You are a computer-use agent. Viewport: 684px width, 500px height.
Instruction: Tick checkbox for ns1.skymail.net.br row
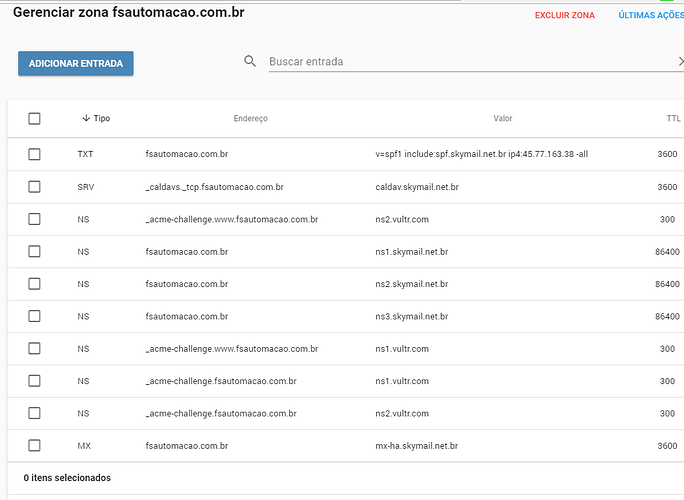pyautogui.click(x=34, y=252)
